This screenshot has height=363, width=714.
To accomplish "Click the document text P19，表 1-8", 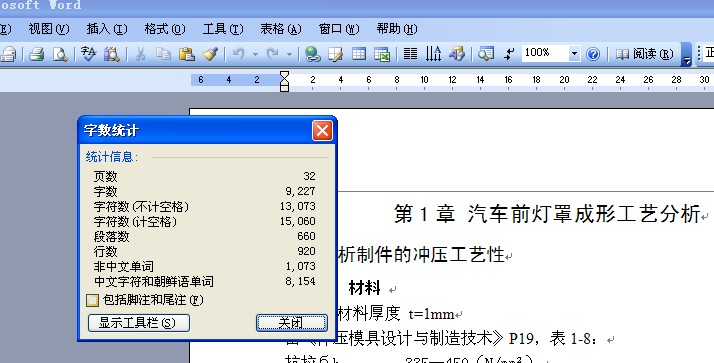I will tap(551, 338).
